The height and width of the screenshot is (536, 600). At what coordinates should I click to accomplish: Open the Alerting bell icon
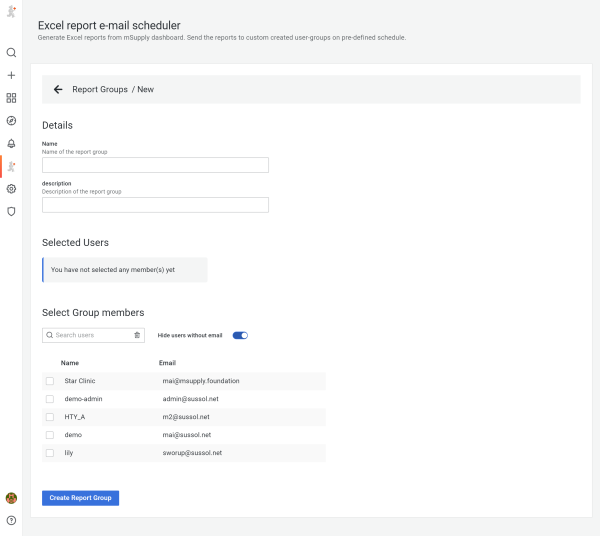[x=11, y=143]
